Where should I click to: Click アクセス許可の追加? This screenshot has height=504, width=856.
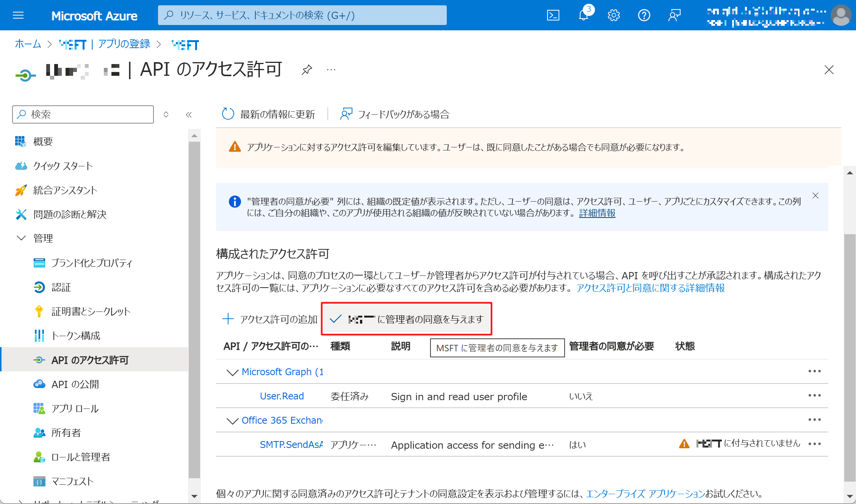point(270,319)
